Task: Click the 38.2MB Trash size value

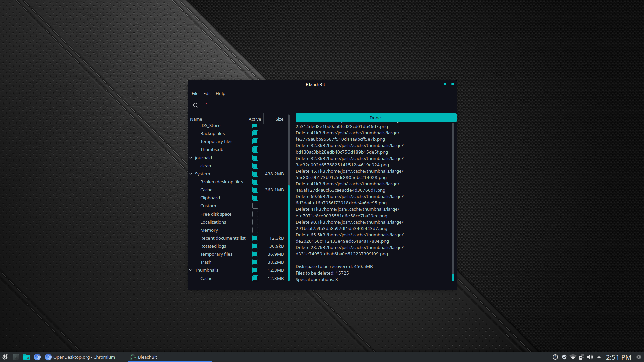Action: (276, 262)
